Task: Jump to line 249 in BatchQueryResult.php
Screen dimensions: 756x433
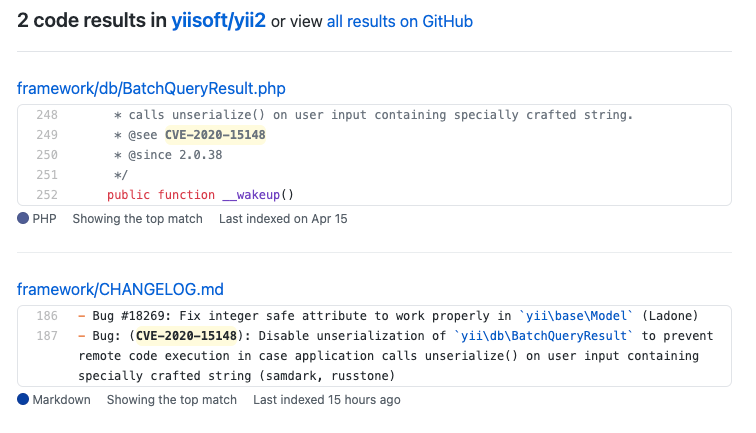Action: (46, 135)
